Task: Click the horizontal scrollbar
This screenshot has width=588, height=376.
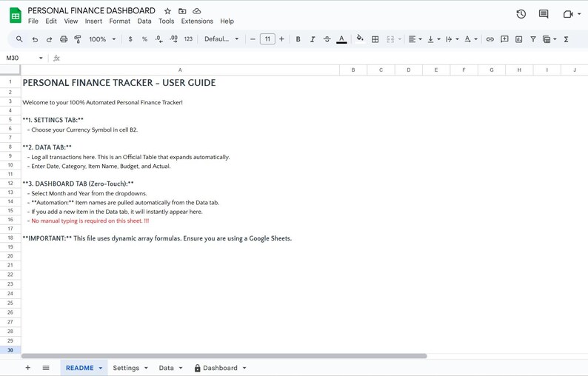Action: (224, 356)
